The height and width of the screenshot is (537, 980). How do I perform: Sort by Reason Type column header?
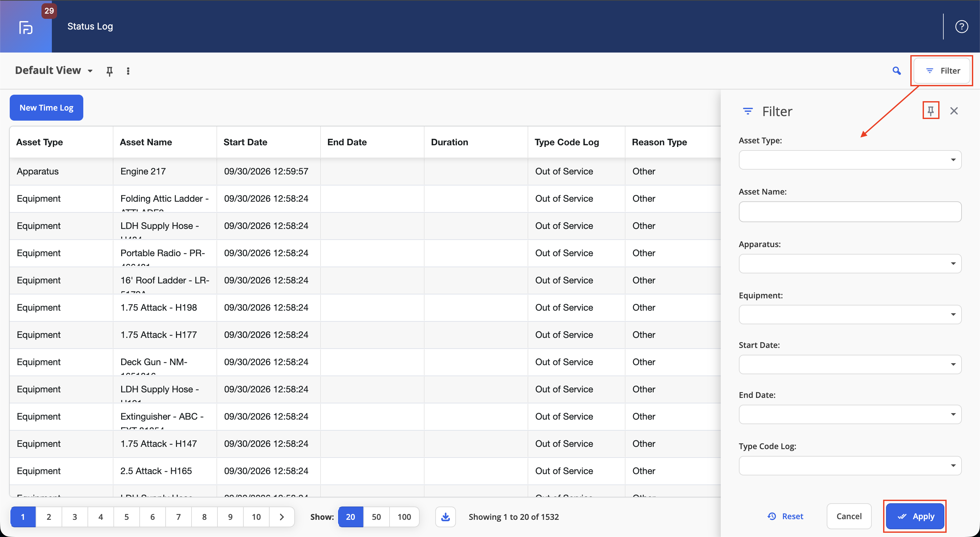672,142
